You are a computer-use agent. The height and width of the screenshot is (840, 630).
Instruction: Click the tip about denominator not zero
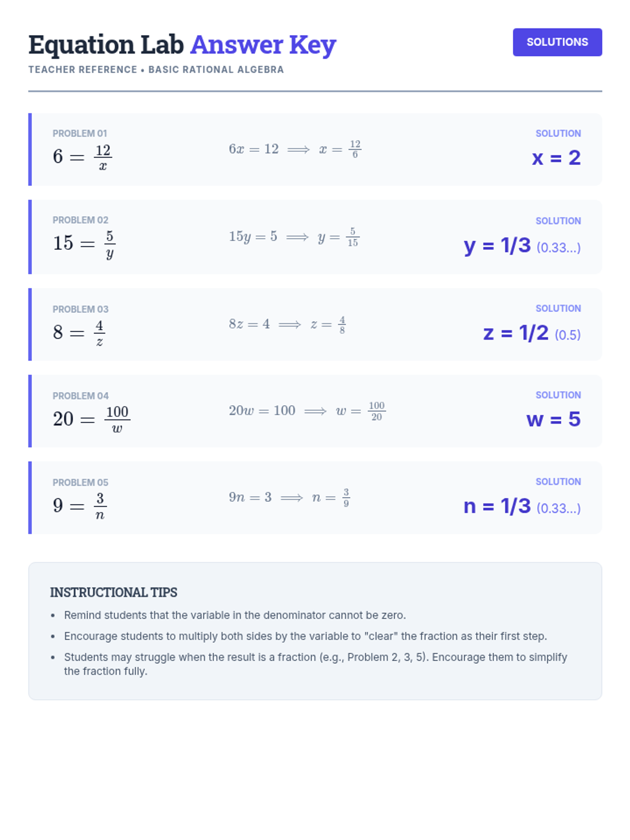235,615
